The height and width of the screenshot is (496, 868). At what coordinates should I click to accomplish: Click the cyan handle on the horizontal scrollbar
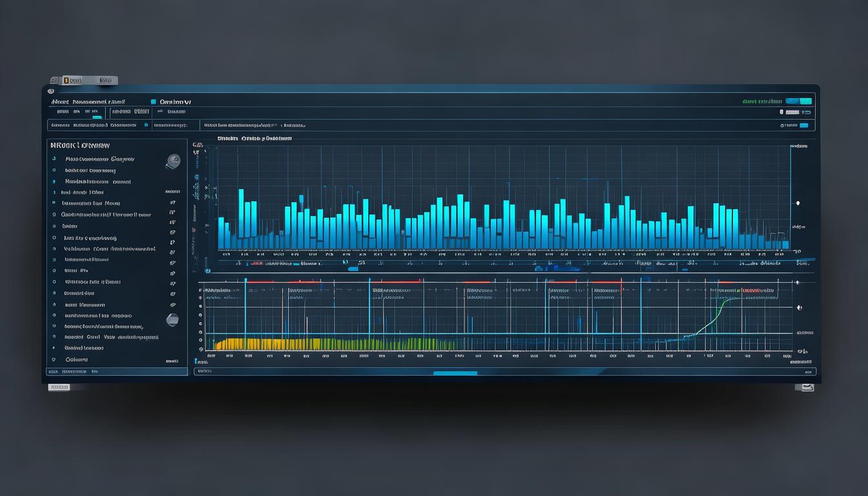tap(455, 373)
